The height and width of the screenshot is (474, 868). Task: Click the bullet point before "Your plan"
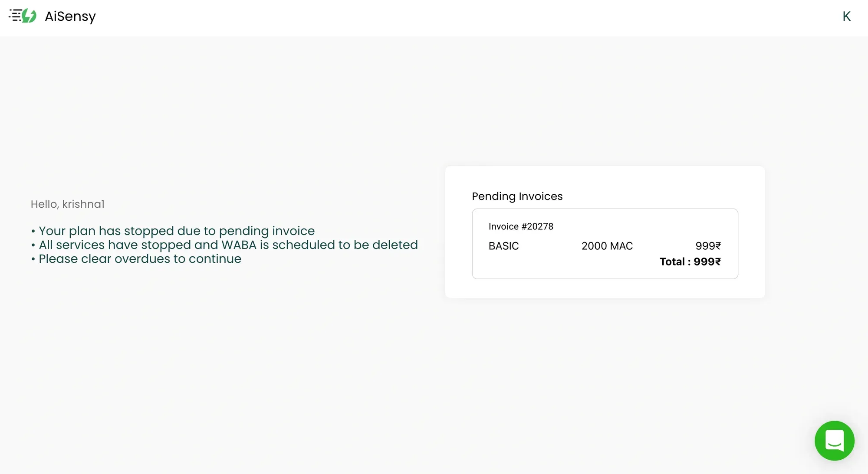pos(33,232)
